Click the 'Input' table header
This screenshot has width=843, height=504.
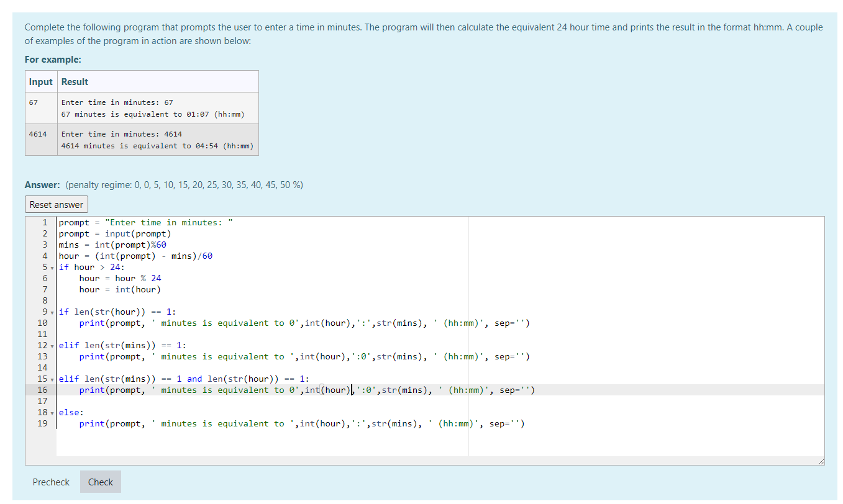[x=41, y=82]
